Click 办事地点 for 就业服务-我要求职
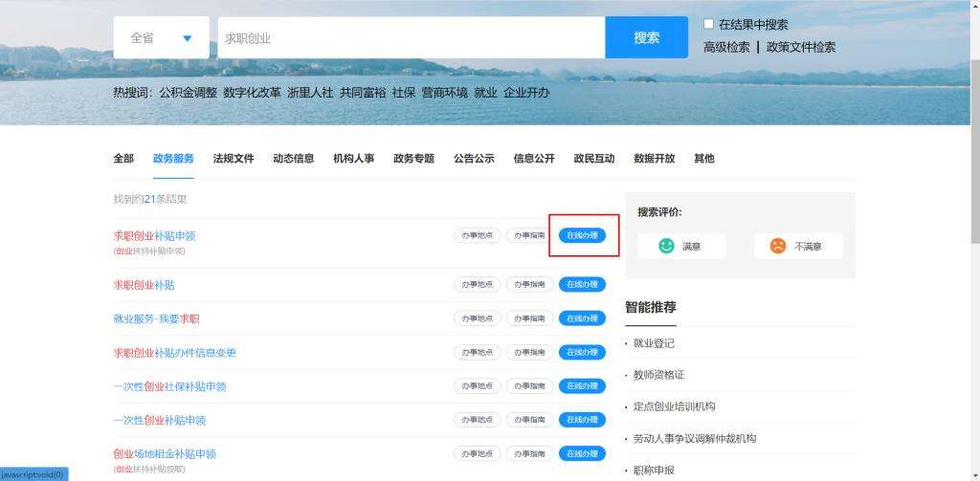 point(477,318)
